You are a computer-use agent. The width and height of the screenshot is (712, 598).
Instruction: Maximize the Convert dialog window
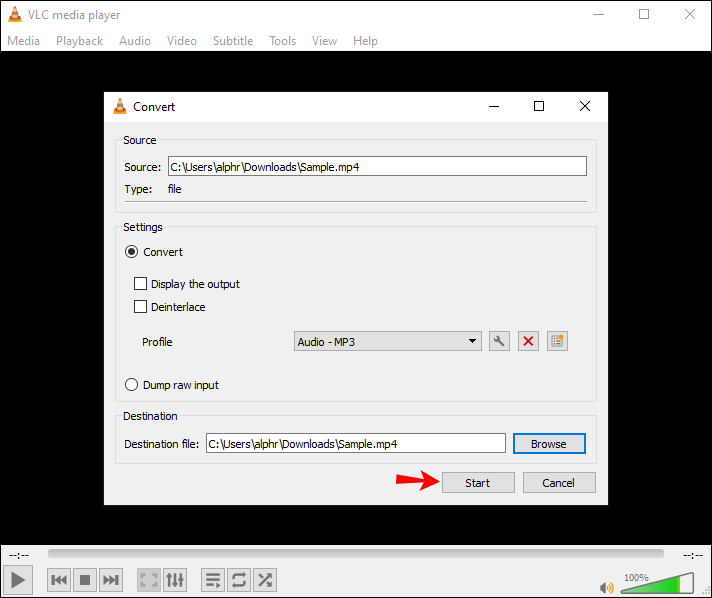tap(539, 106)
